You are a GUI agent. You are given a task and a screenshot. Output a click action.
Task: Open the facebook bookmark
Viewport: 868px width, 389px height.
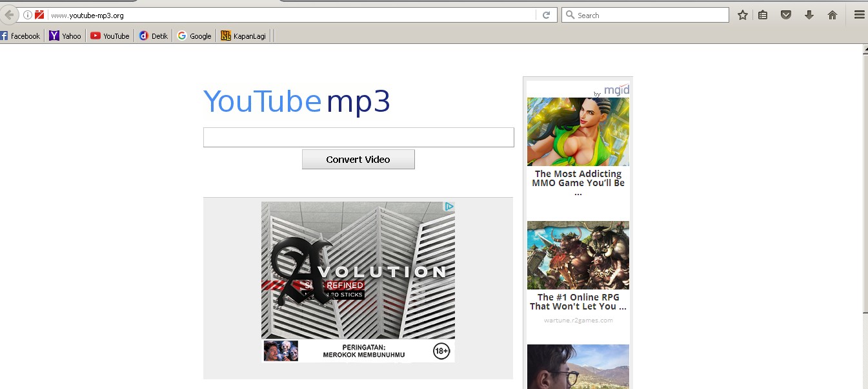click(x=21, y=36)
